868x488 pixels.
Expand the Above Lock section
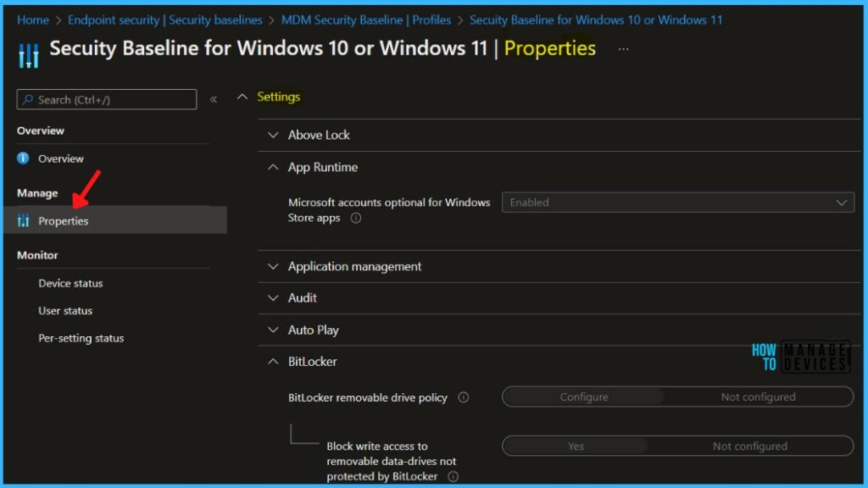(x=273, y=135)
